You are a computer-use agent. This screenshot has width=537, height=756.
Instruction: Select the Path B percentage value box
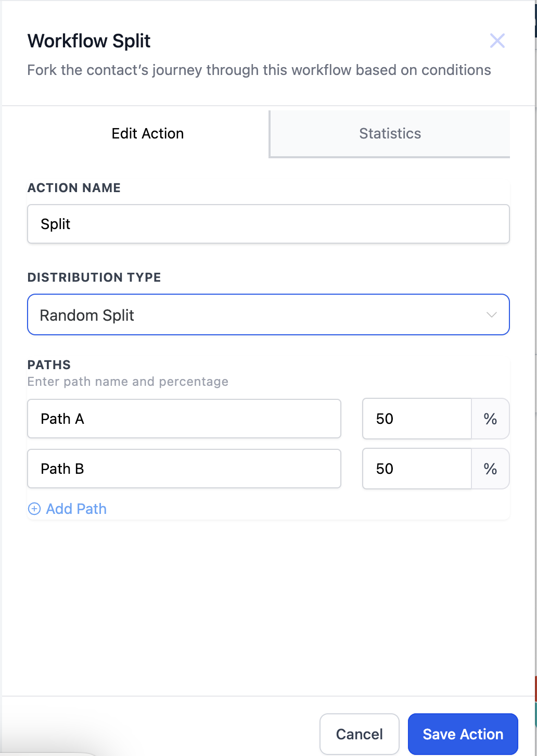click(417, 469)
